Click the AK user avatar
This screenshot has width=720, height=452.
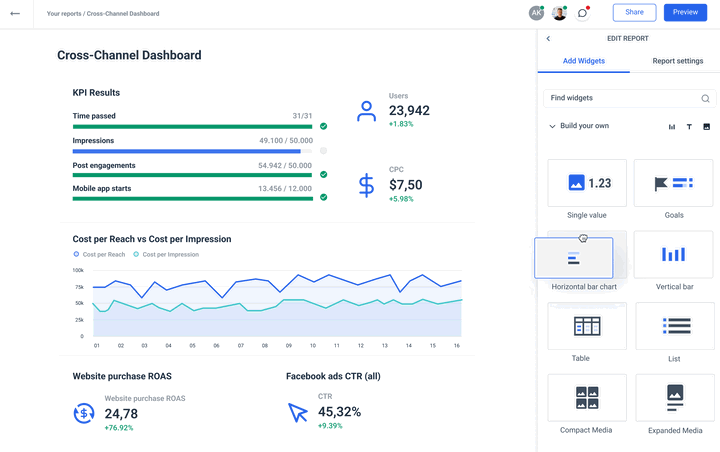(x=536, y=13)
